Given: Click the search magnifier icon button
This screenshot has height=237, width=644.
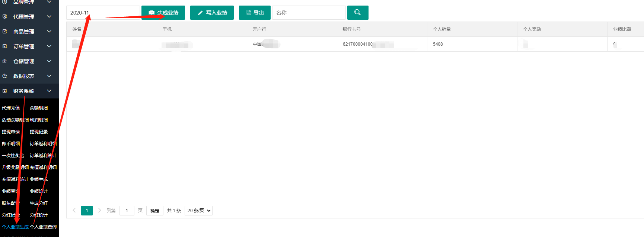Looking at the screenshot, I should (357, 13).
